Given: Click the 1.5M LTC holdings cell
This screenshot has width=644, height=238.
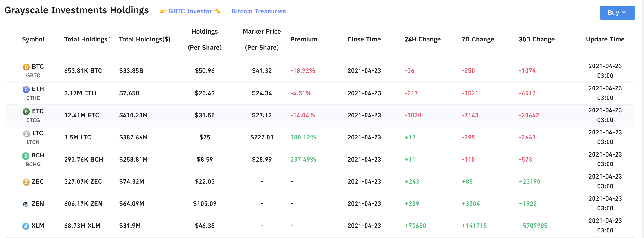Looking at the screenshot, I should click(78, 137).
